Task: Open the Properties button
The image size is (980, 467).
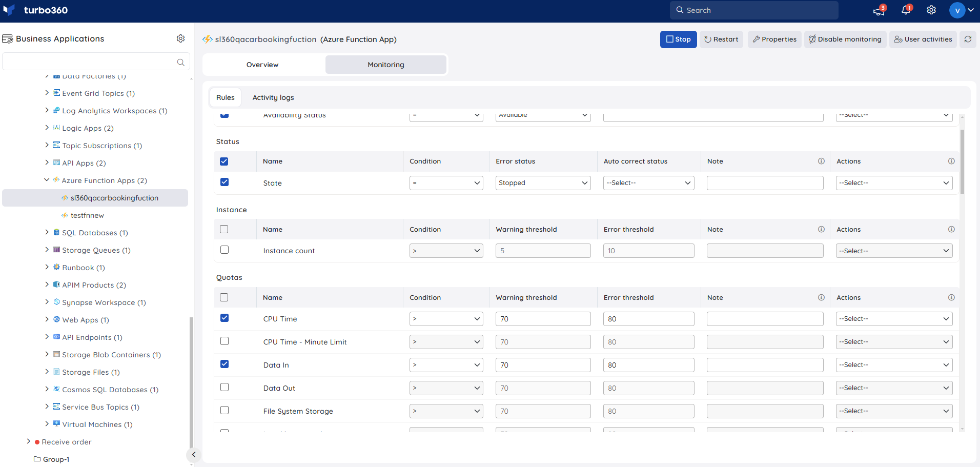Action: pyautogui.click(x=774, y=39)
